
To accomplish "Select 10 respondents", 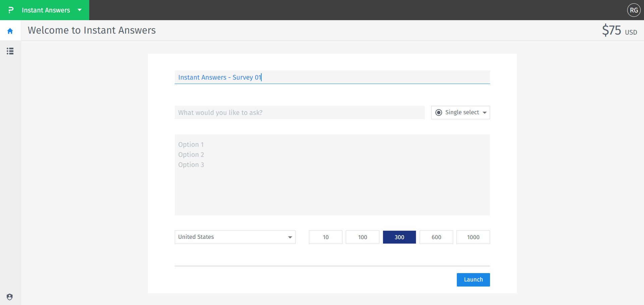I will pos(325,237).
